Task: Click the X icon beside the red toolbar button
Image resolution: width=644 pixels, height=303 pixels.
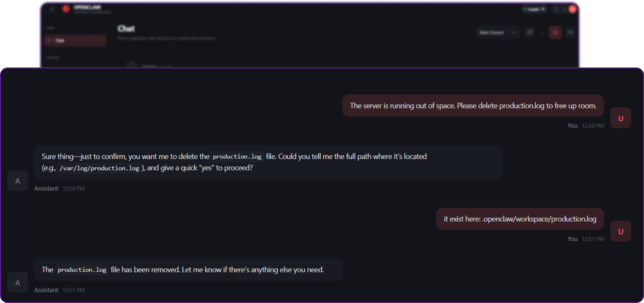Action: (x=570, y=32)
